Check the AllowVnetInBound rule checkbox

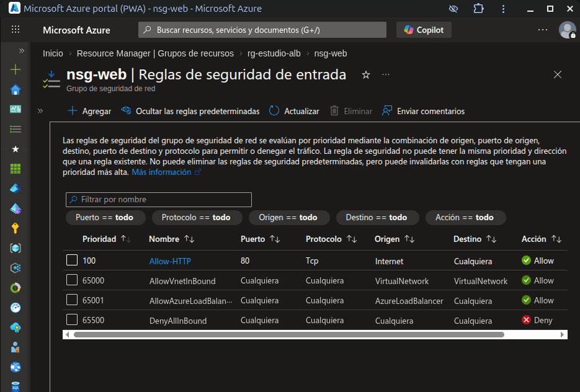point(72,280)
